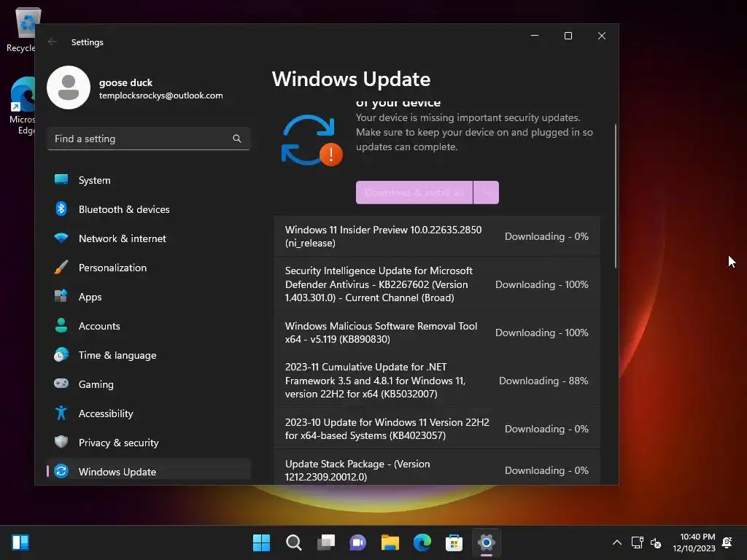Image resolution: width=747 pixels, height=560 pixels.
Task: Click the 2023-10 Update KB4023057 row
Action: point(437,429)
